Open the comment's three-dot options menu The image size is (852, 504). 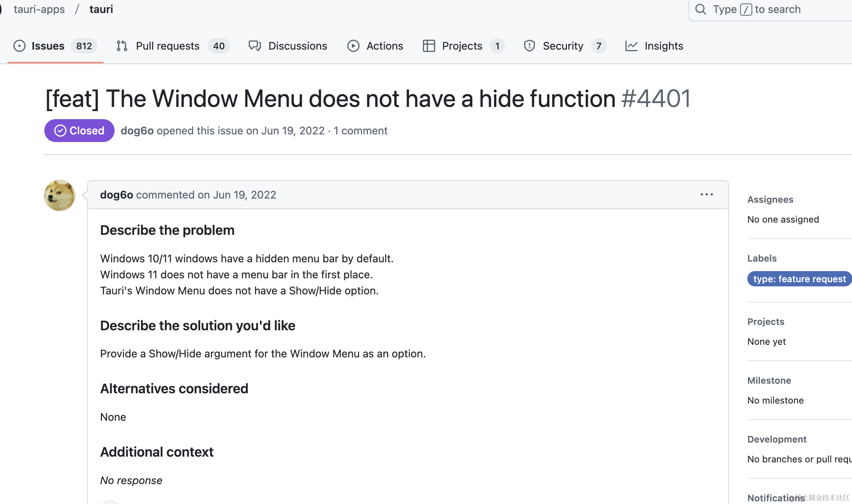click(x=707, y=194)
